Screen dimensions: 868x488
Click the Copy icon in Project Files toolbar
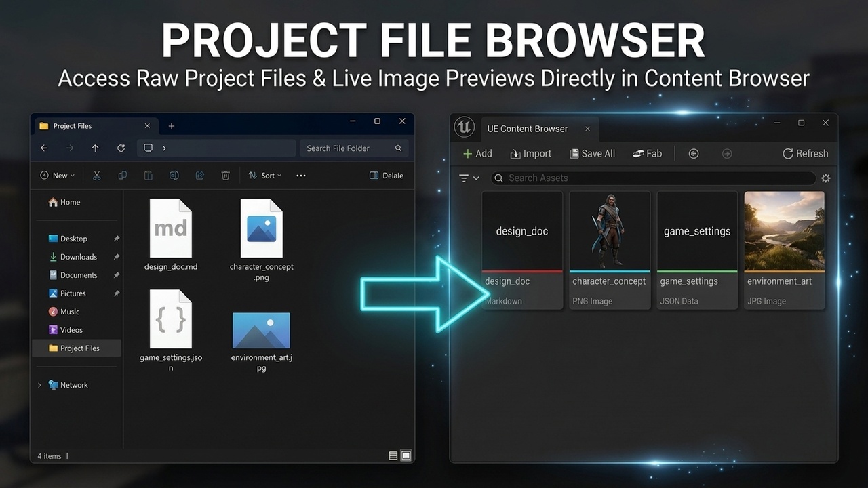[123, 176]
